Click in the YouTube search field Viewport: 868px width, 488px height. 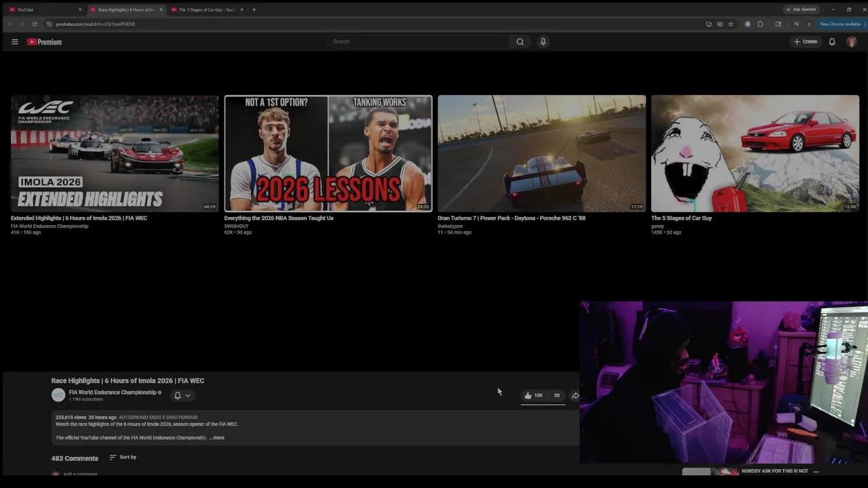[x=418, y=42]
